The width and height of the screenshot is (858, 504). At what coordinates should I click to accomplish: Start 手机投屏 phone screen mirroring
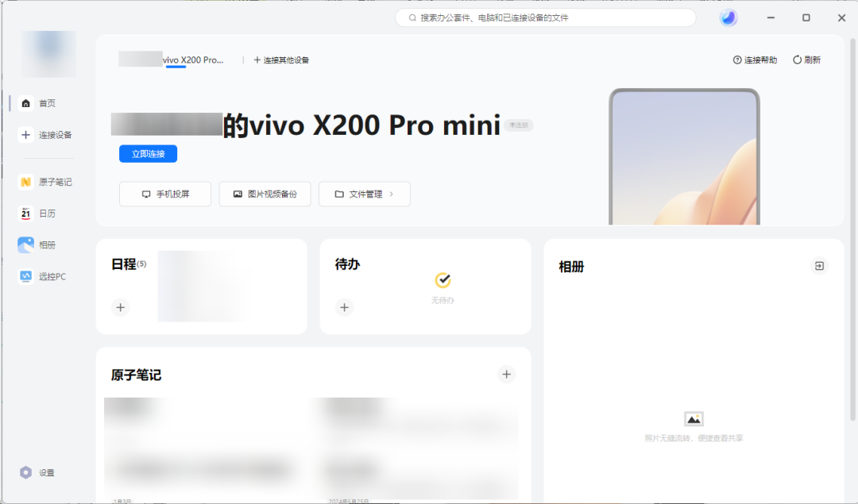pyautogui.click(x=164, y=194)
